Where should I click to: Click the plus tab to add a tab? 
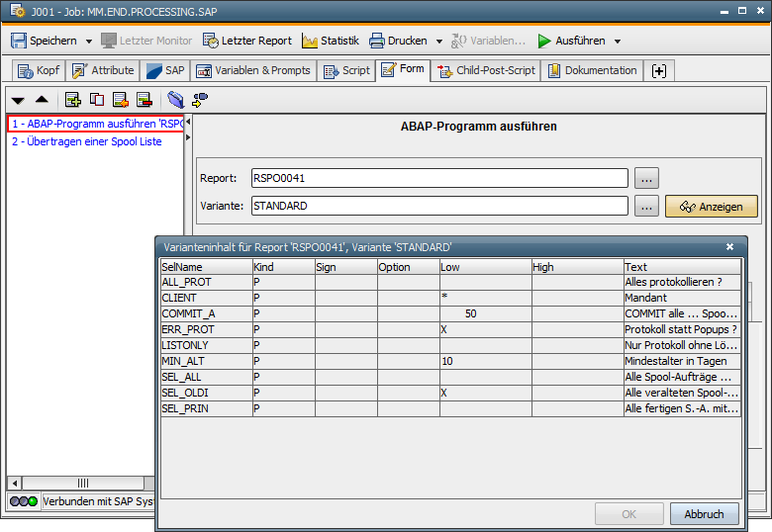pos(659,71)
